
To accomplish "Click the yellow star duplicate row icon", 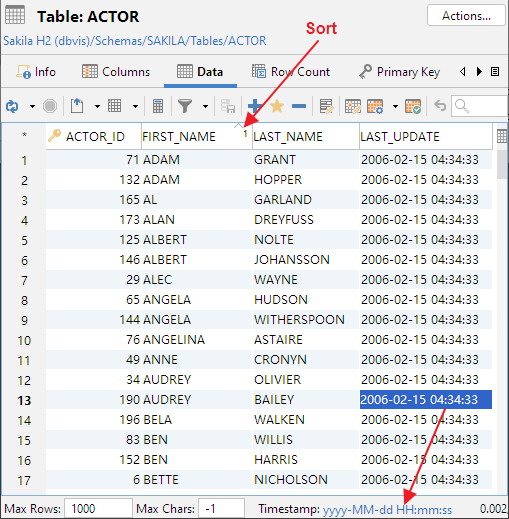I will pos(277,106).
